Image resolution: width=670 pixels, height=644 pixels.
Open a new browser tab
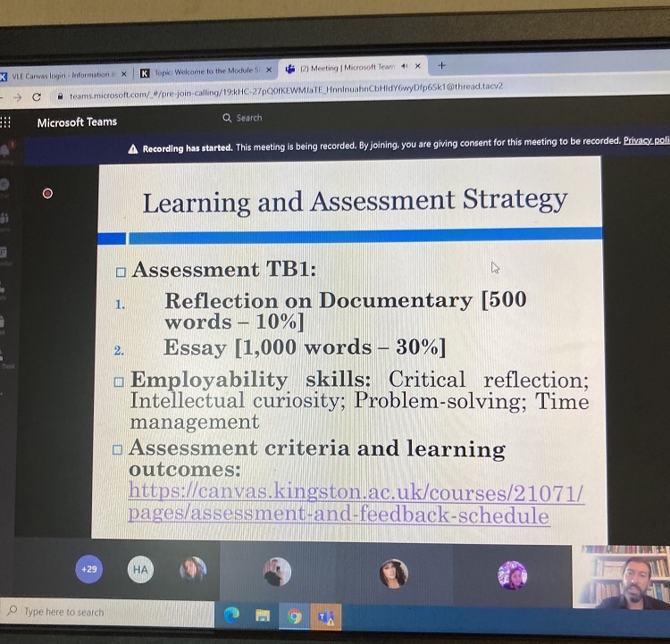[x=441, y=65]
